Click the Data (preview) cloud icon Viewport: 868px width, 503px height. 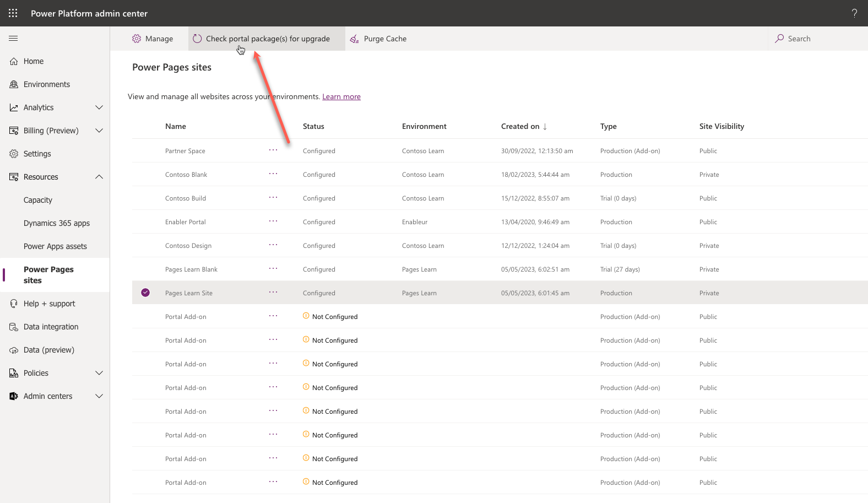pos(14,350)
